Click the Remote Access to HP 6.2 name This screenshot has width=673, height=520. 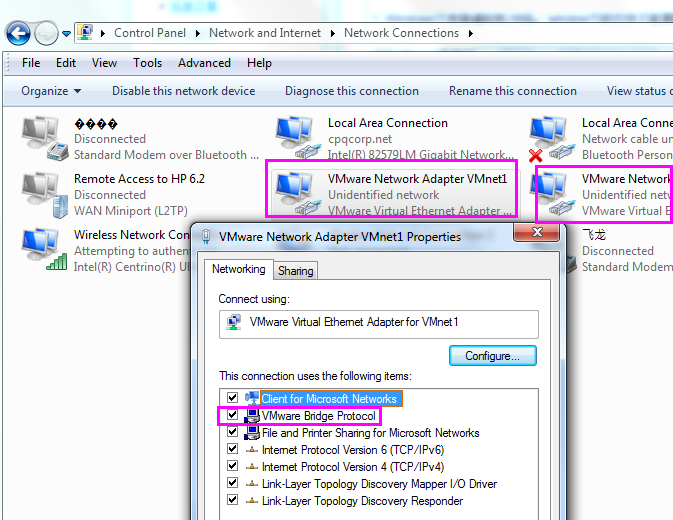pyautogui.click(x=139, y=178)
